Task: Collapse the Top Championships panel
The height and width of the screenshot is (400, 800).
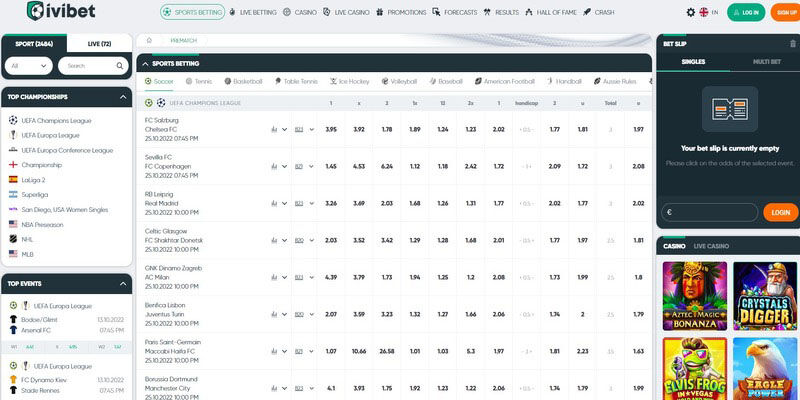Action: pyautogui.click(x=123, y=97)
